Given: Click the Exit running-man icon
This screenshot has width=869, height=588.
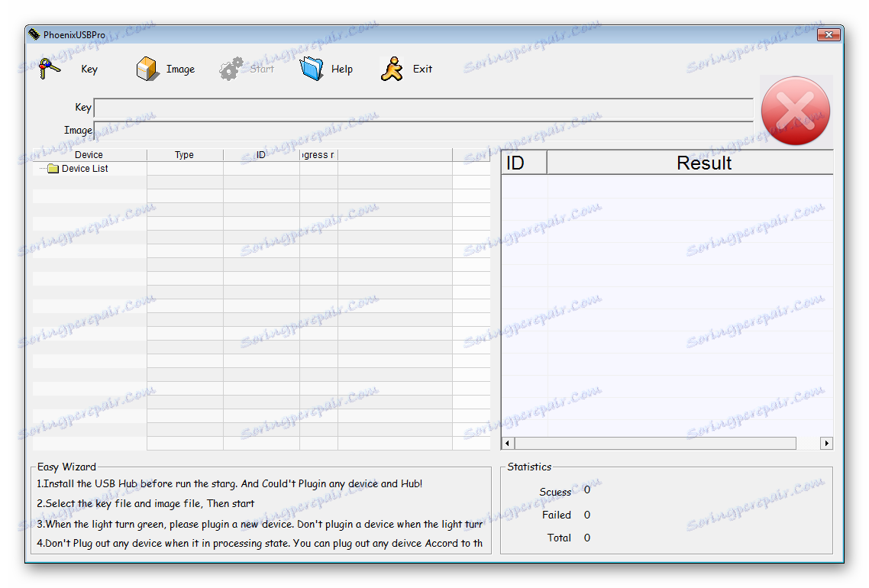Looking at the screenshot, I should point(393,69).
